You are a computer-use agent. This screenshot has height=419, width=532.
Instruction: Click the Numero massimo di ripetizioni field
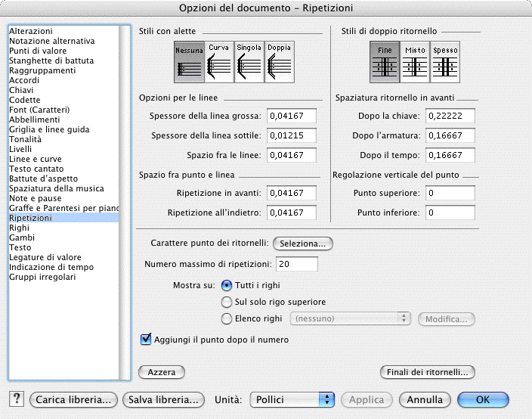(x=297, y=264)
